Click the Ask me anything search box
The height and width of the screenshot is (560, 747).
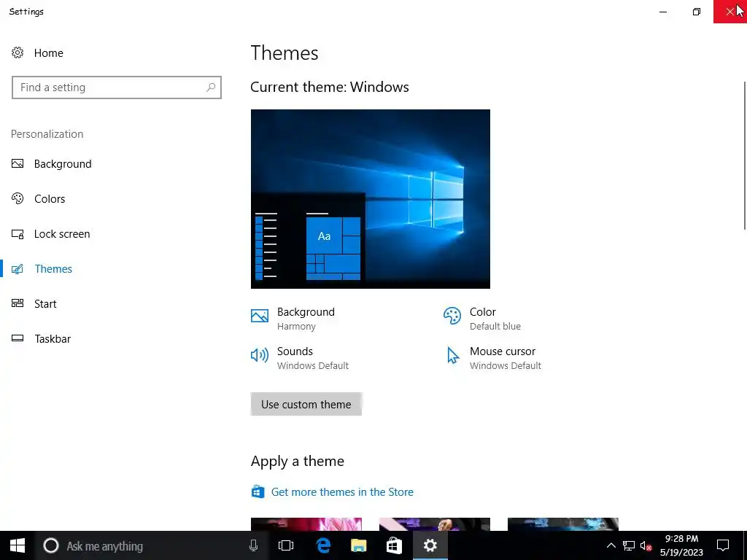point(150,545)
